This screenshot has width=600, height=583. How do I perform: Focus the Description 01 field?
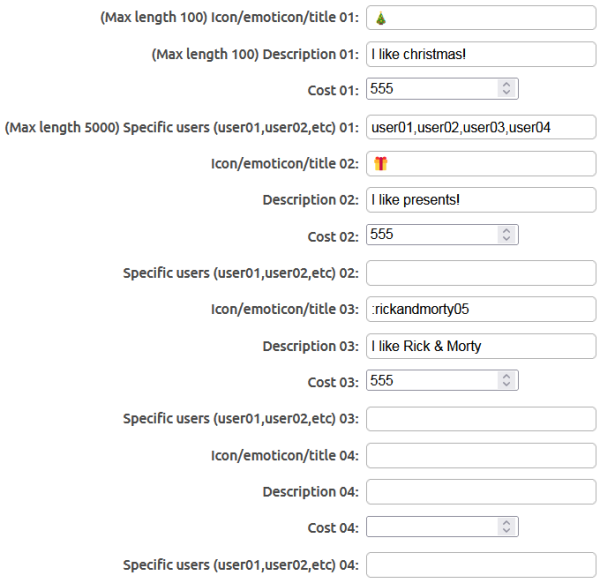pyautogui.click(x=481, y=54)
